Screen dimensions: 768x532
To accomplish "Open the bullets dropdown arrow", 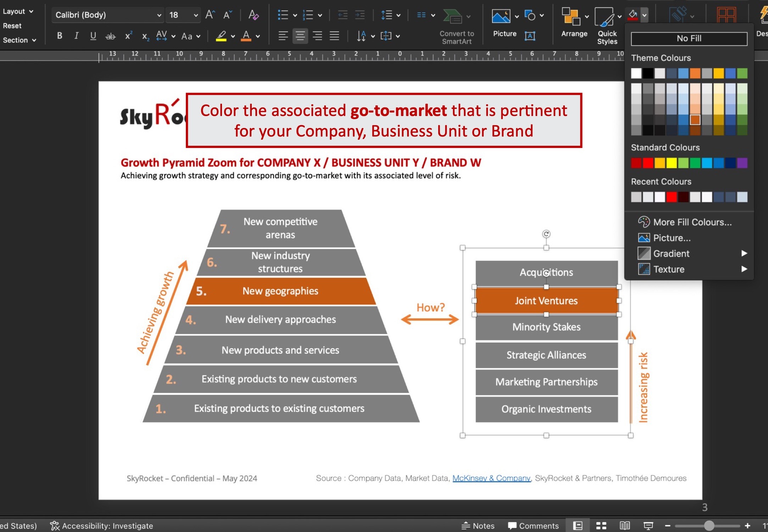I will (x=295, y=15).
